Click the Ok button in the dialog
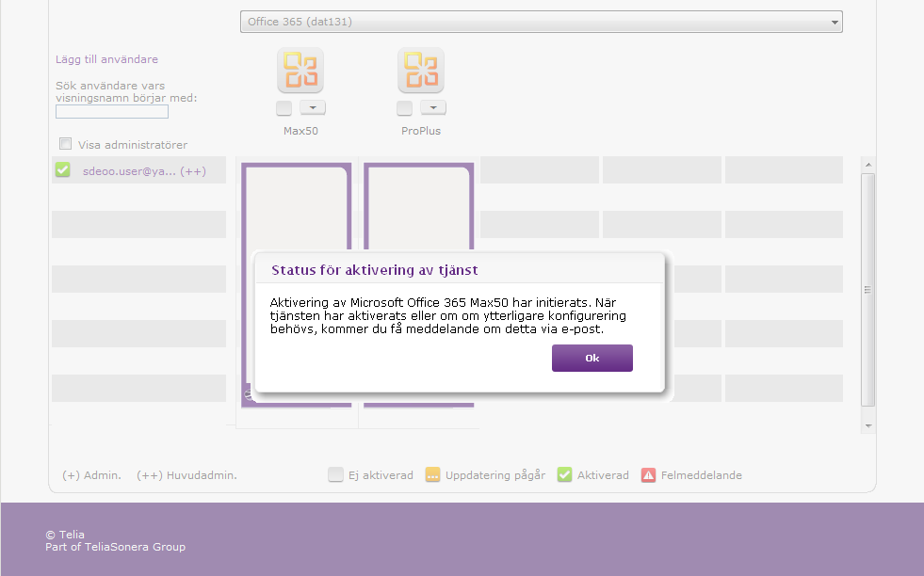This screenshot has width=924, height=576. [x=592, y=358]
